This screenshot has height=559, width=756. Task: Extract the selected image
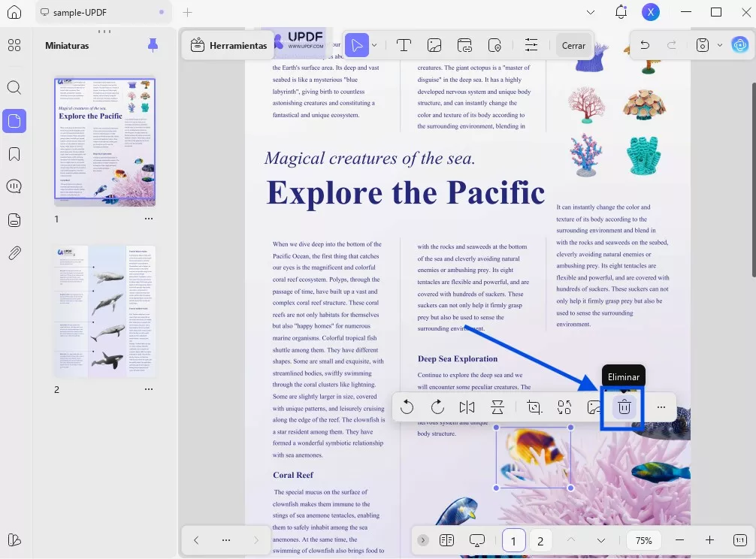(564, 407)
